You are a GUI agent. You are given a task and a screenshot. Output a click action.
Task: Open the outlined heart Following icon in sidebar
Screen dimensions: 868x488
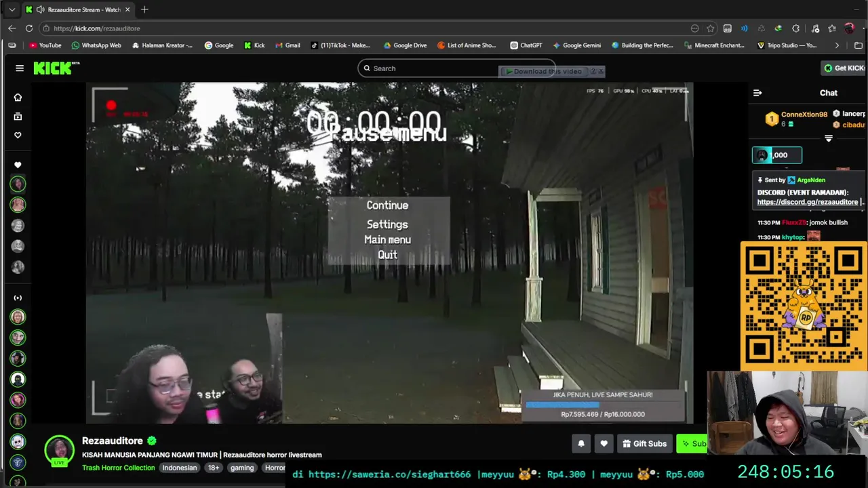click(18, 135)
